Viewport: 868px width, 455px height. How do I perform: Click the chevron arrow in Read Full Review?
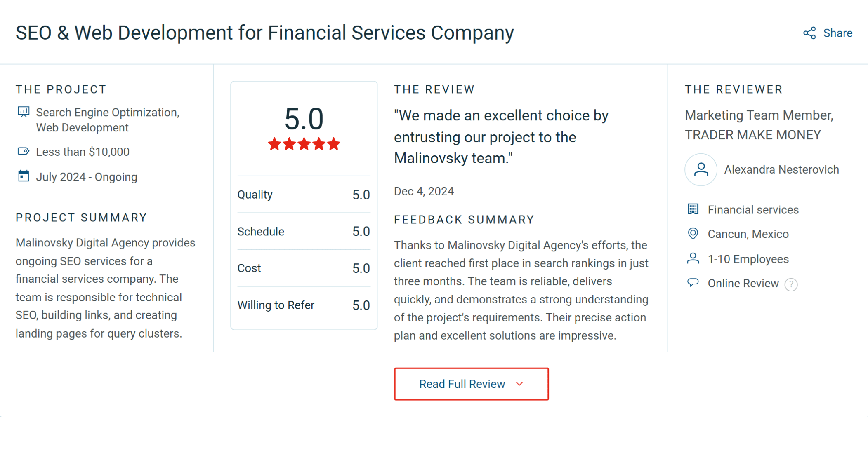click(519, 384)
